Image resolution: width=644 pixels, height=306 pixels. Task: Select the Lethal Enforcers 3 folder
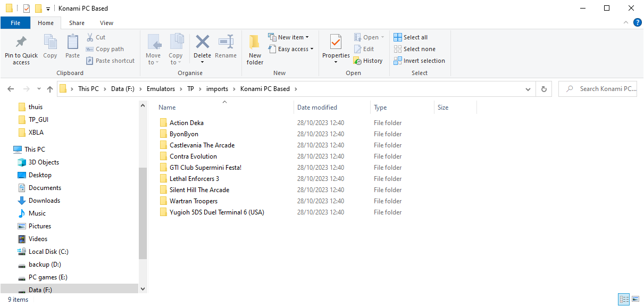point(194,179)
